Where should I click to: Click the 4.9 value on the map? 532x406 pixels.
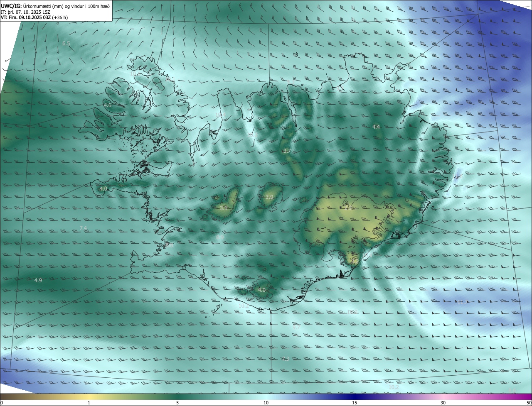[x=38, y=281]
